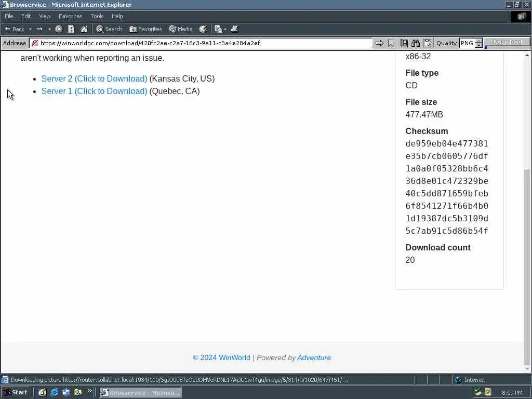Click the first quick launch taskbar icon
Image resolution: width=532 pixels, height=399 pixels.
pos(42,393)
